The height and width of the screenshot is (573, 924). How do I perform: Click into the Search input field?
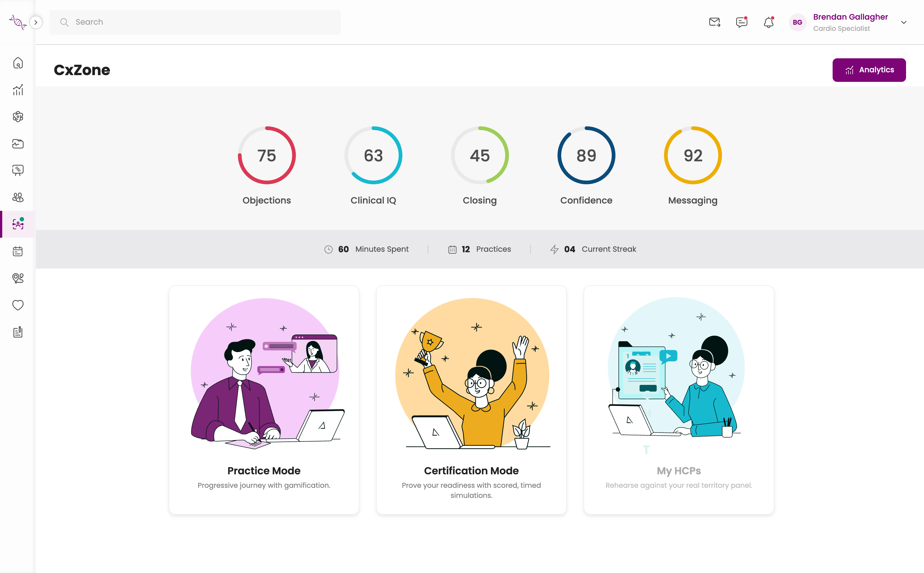[x=195, y=22]
